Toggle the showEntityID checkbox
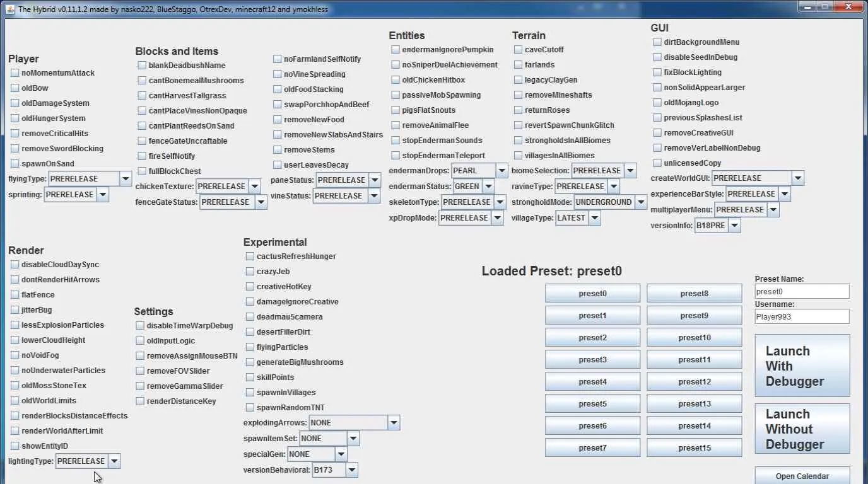This screenshot has height=484, width=868. (x=15, y=446)
